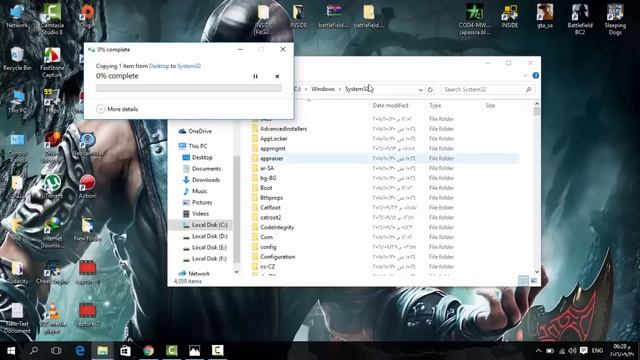Screen dimensions: 640x360
Task: Switch to large icons view layout
Action: pos(534,280)
